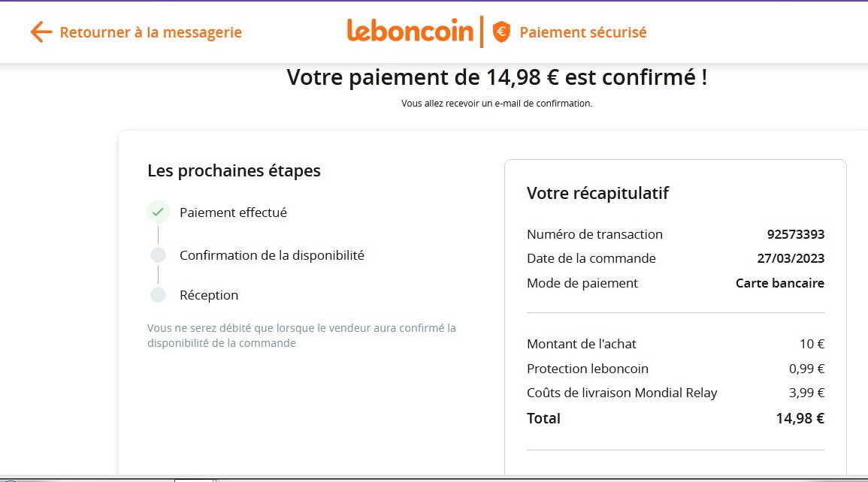Screen dimensions: 868x482
Task: Select Confirmation de la disponibilité step text
Action: click(272, 255)
